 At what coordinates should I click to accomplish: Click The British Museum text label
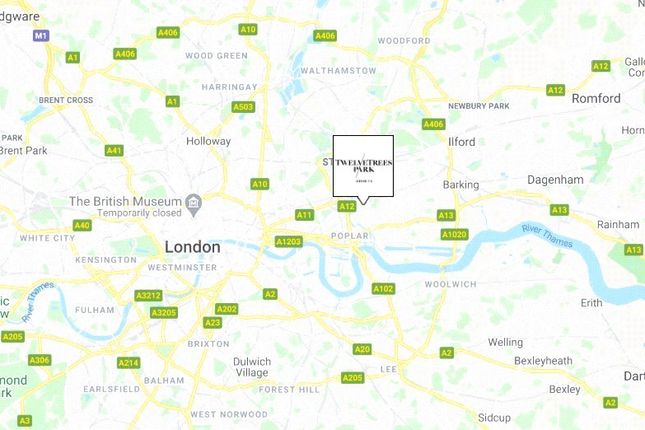(x=125, y=201)
